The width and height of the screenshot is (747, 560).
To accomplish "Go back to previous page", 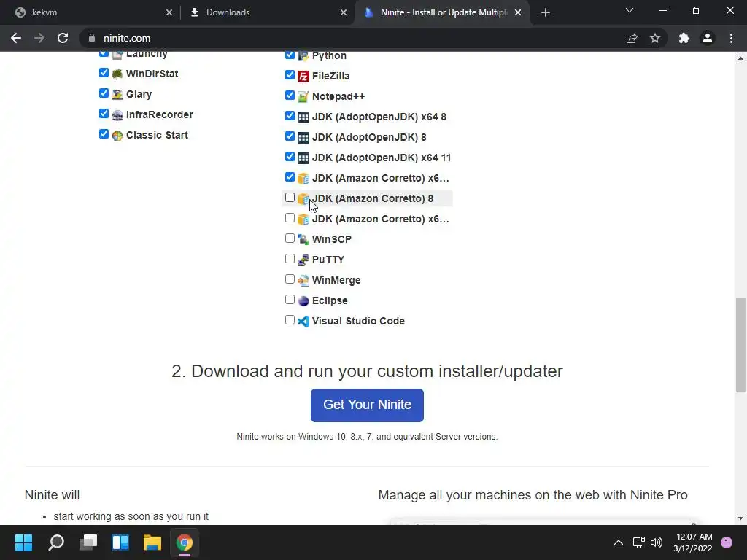I will (16, 38).
